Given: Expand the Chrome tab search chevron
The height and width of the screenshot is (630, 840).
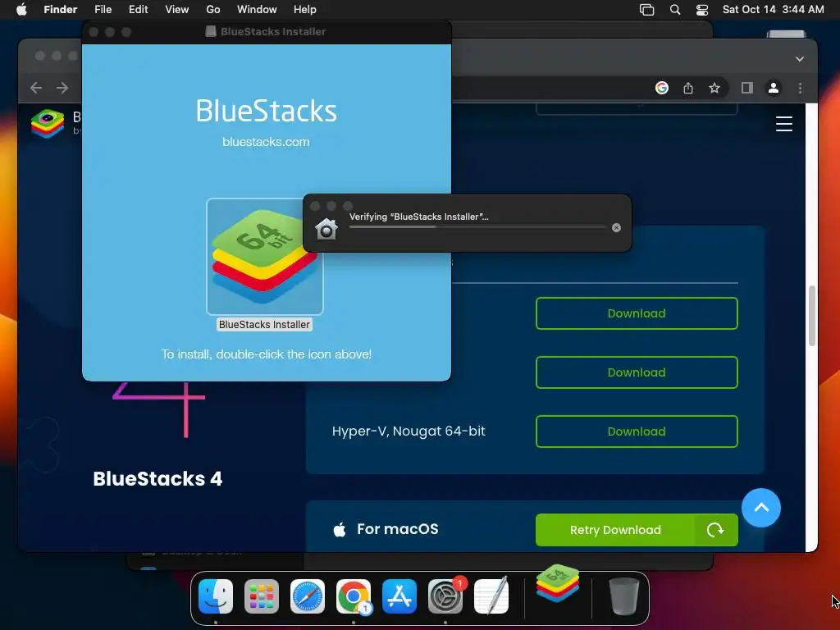Looking at the screenshot, I should [799, 59].
